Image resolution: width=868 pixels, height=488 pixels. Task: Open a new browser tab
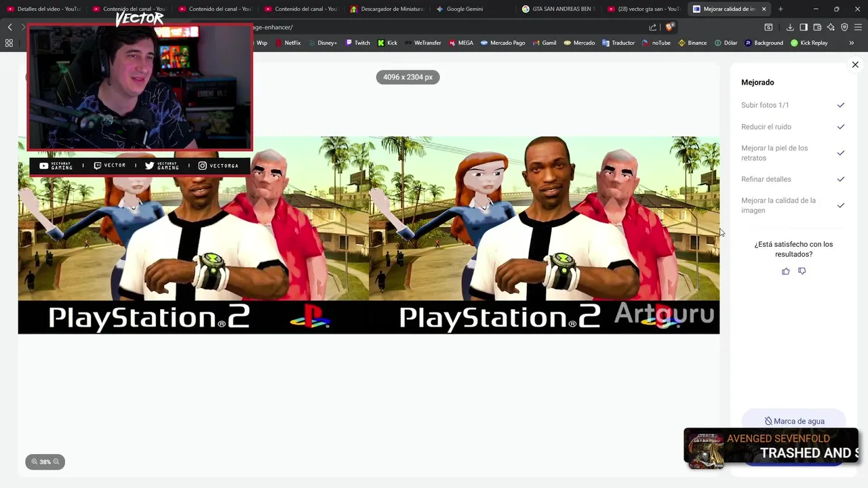[781, 9]
